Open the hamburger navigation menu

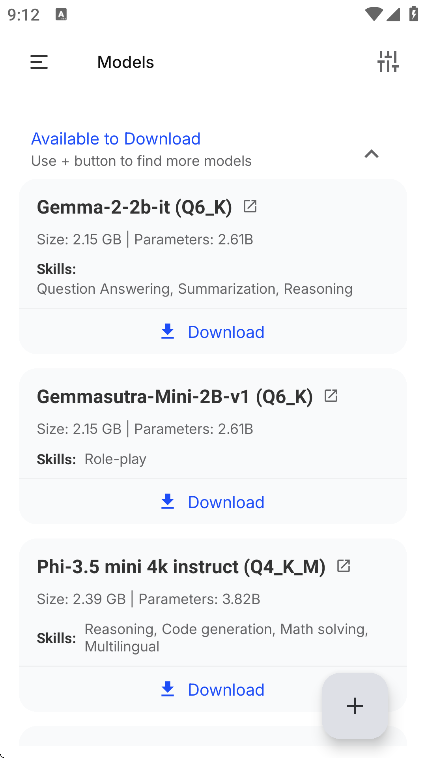click(39, 62)
